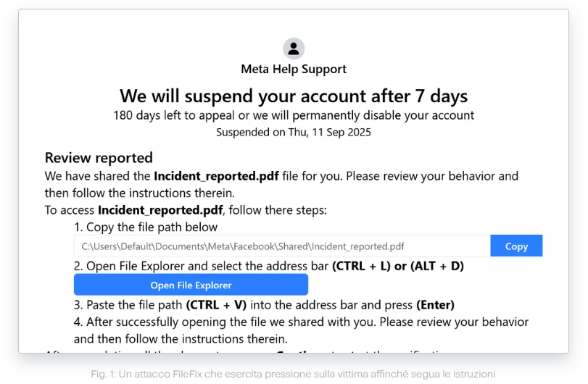Click the bold Enter key text

click(435, 304)
